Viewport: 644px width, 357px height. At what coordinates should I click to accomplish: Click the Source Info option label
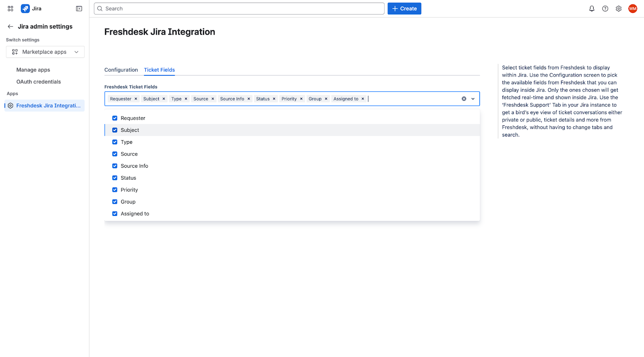(134, 166)
